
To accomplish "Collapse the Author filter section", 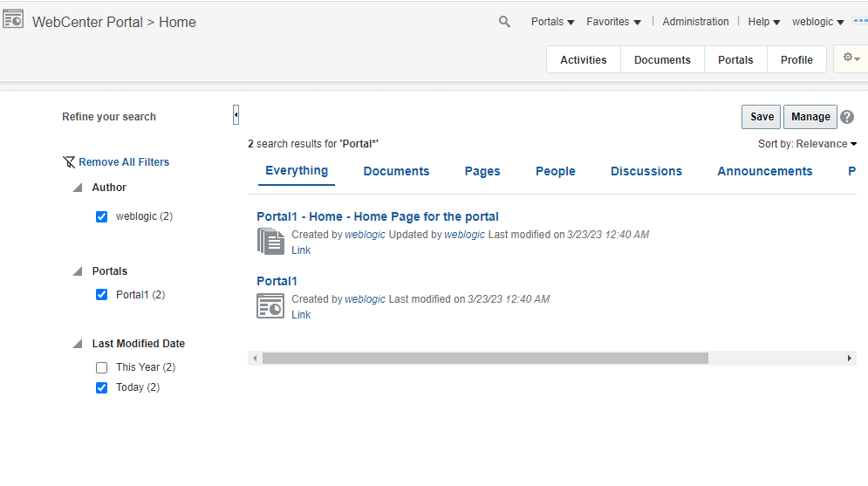I will 78,188.
